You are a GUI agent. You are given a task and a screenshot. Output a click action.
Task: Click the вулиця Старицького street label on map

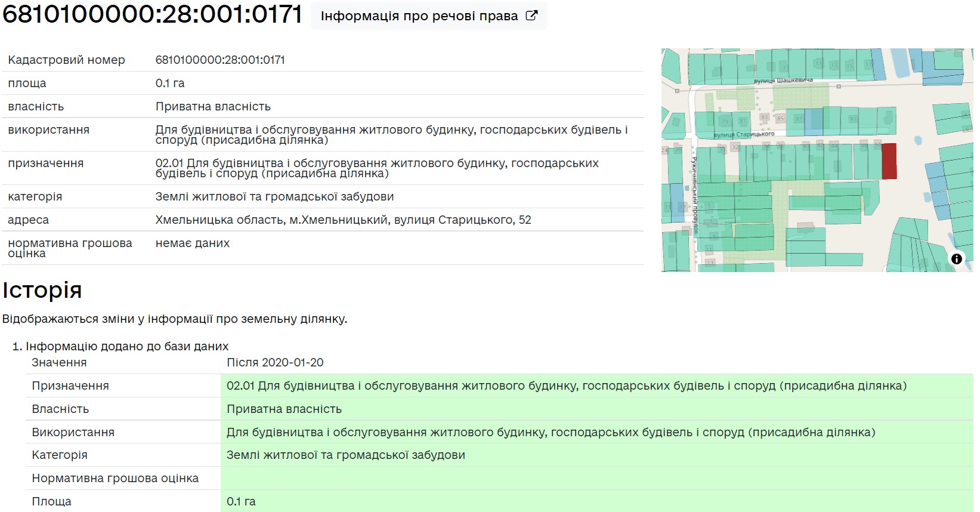click(744, 135)
